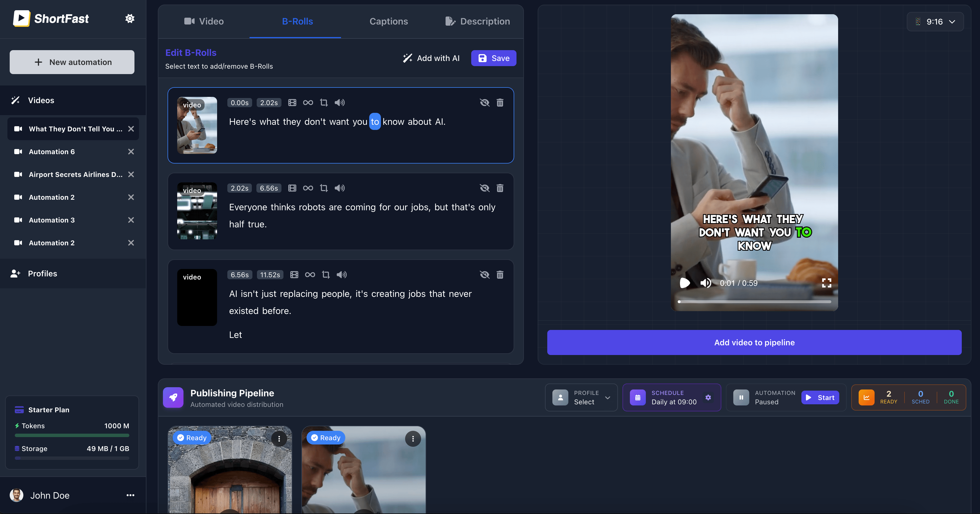Click the trash icon on the third B-Roll
980x514 pixels.
click(500, 274)
